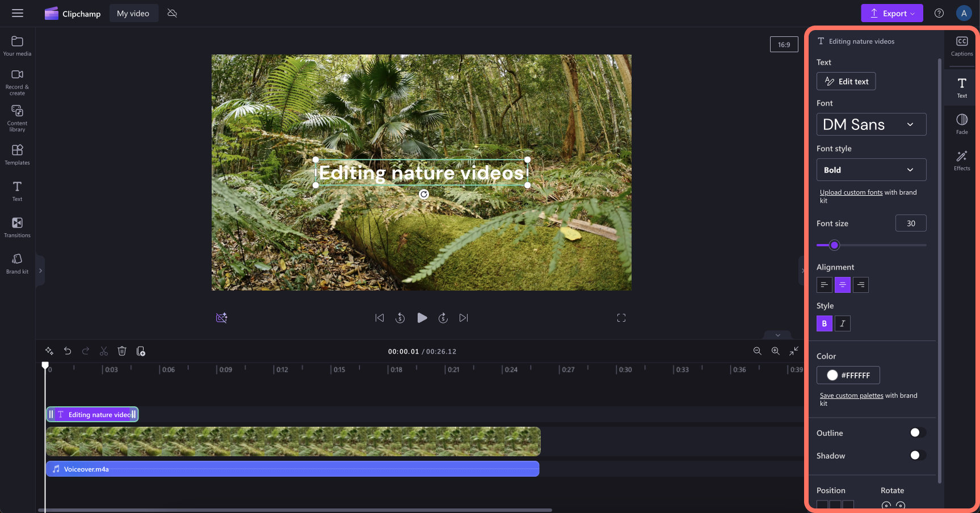Click the 0:15 timeline ruler mark

pyautogui.click(x=339, y=369)
